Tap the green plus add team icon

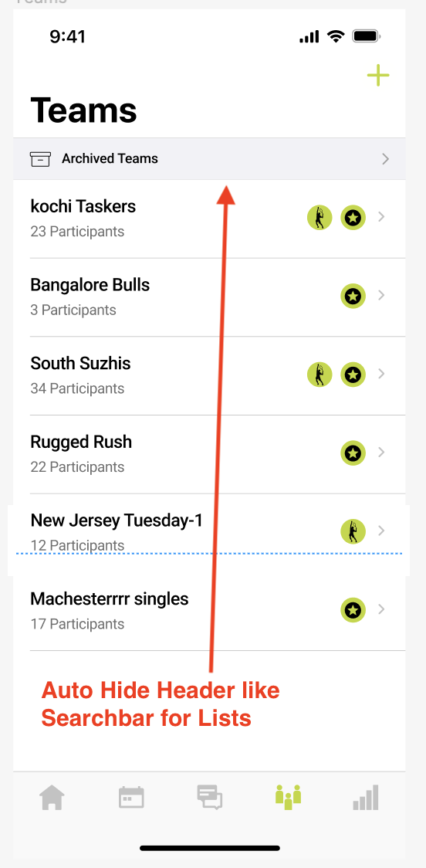(378, 75)
